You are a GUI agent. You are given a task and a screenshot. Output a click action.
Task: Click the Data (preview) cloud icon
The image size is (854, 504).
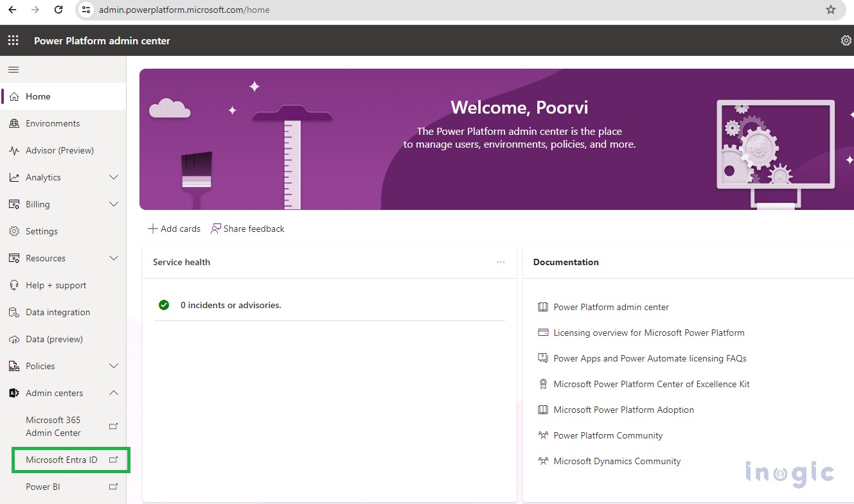(x=14, y=339)
